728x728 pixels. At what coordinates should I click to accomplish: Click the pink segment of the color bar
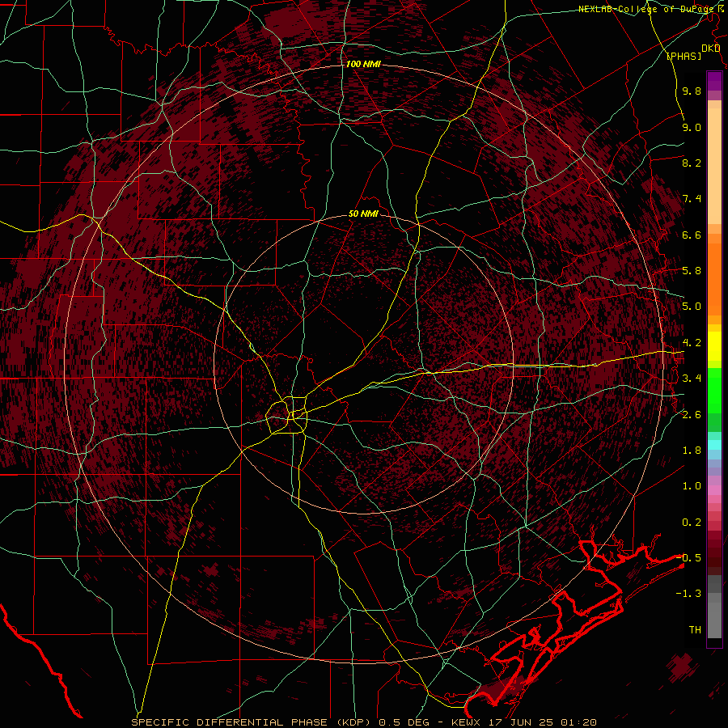click(x=714, y=490)
